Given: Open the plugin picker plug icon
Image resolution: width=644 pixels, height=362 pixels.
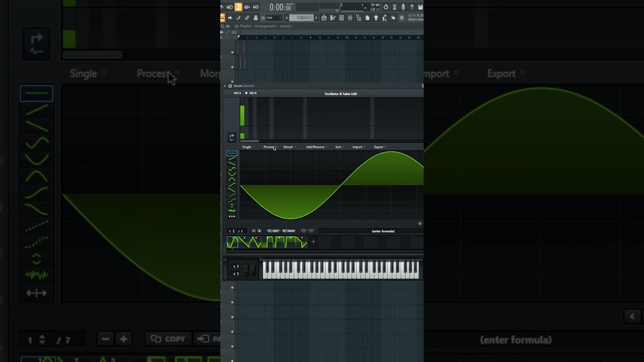Looking at the screenshot, I should [376, 18].
